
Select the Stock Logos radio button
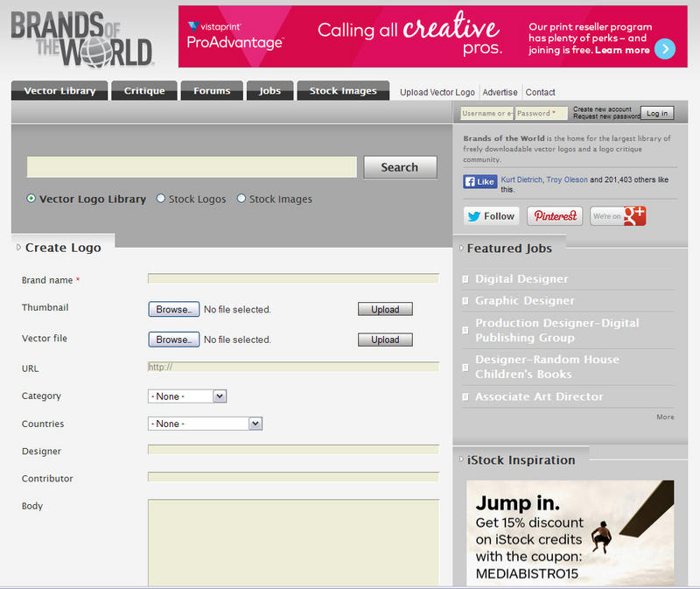161,199
